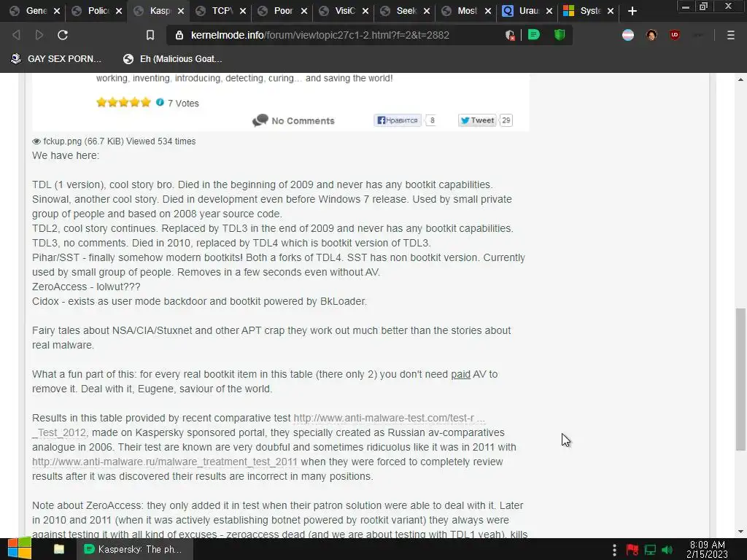Close the Polic tab
Screen dimensions: 747x560
(x=119, y=11)
